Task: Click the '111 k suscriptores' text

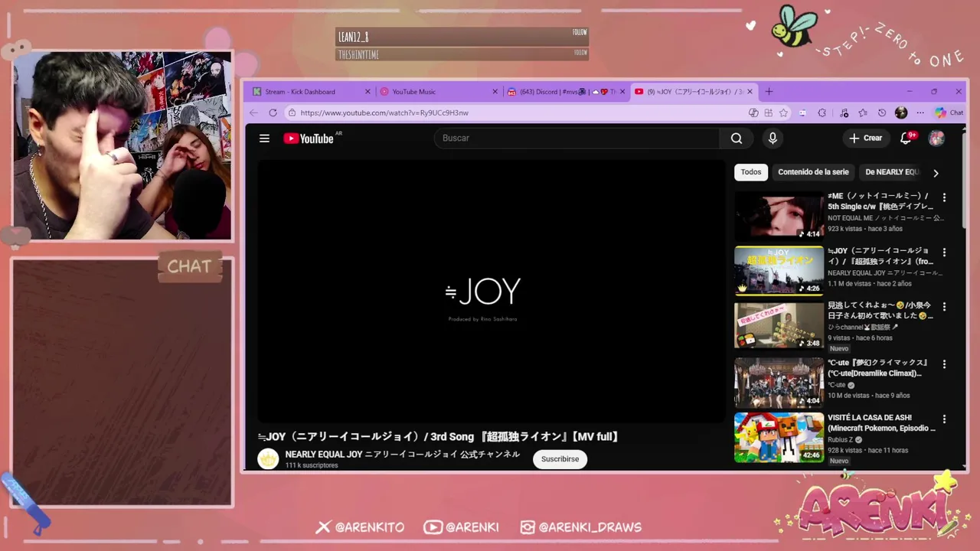Action: (x=312, y=465)
